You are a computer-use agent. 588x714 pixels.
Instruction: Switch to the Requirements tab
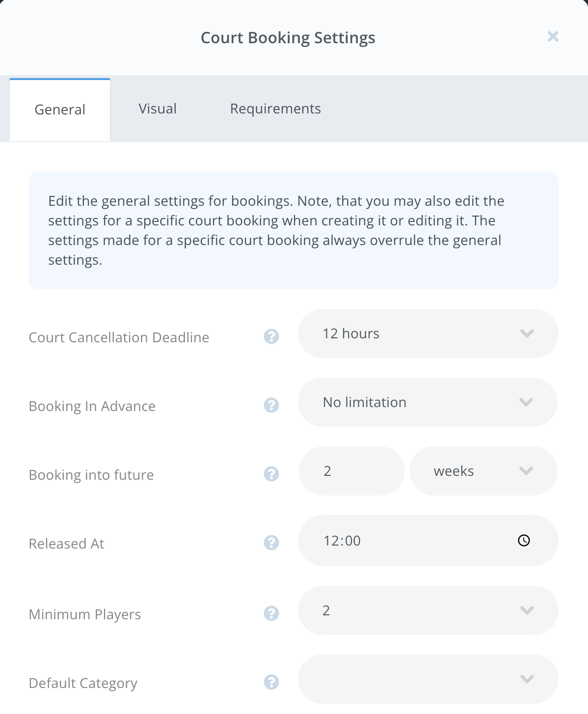(275, 109)
